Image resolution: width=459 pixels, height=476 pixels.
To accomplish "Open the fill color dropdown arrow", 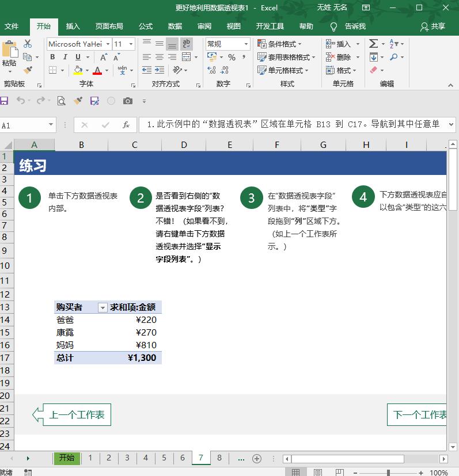I will pos(87,71).
